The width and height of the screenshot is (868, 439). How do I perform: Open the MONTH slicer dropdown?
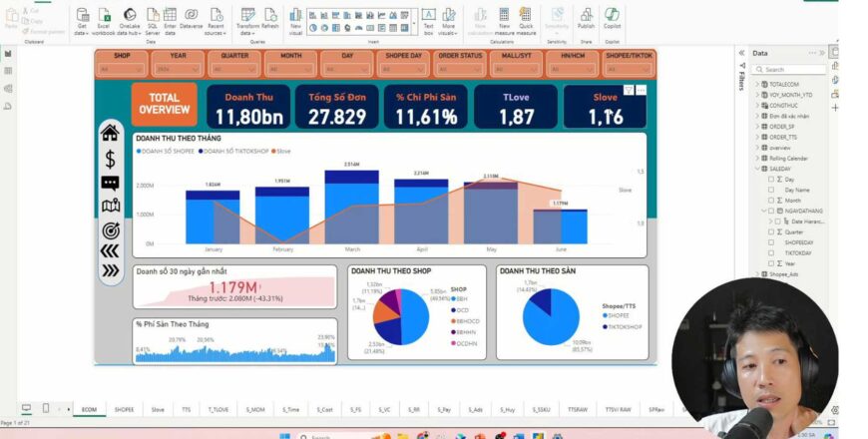pyautogui.click(x=290, y=69)
